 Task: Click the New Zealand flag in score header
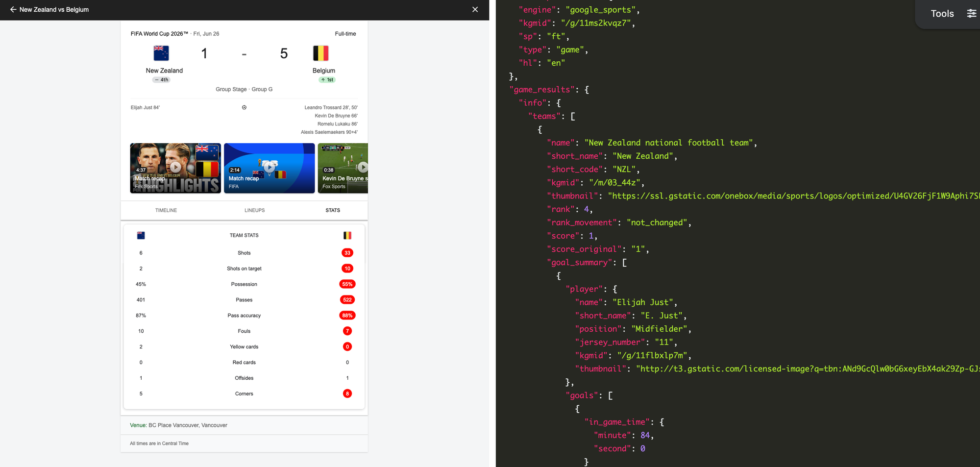coord(161,53)
